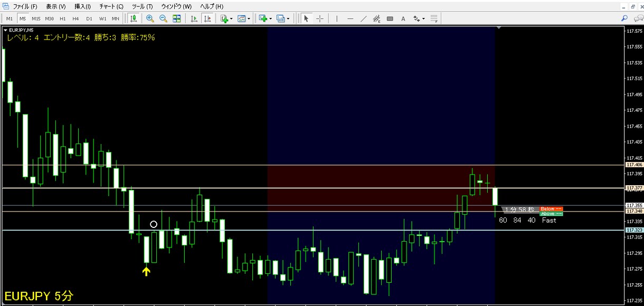Click the 117.323 price label
644x306 pixels.
pyautogui.click(x=634, y=230)
